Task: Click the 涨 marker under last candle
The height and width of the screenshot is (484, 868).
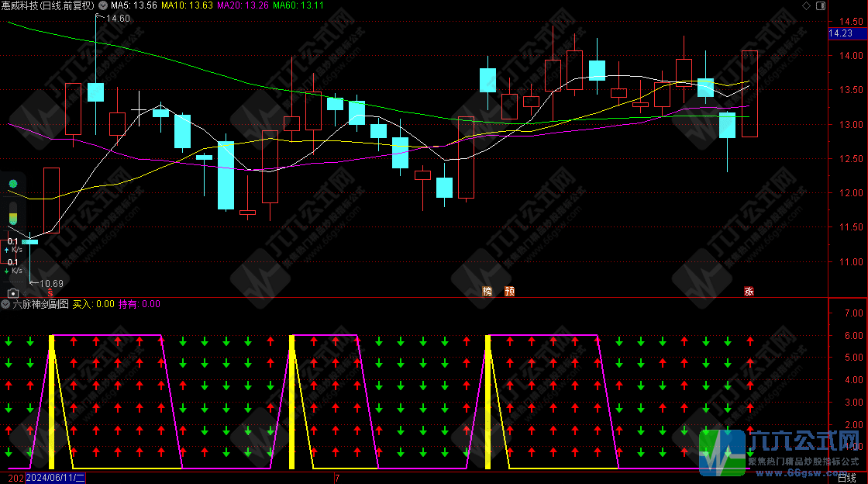Action: 749,292
